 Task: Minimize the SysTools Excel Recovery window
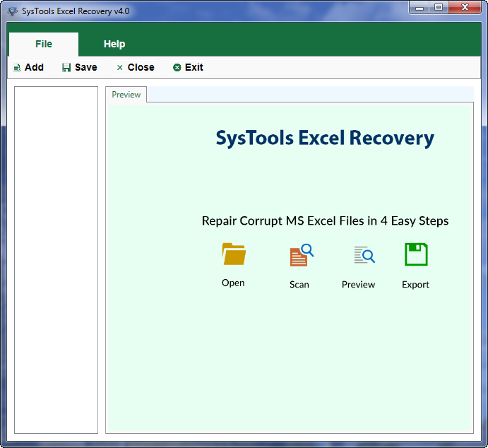[421, 8]
